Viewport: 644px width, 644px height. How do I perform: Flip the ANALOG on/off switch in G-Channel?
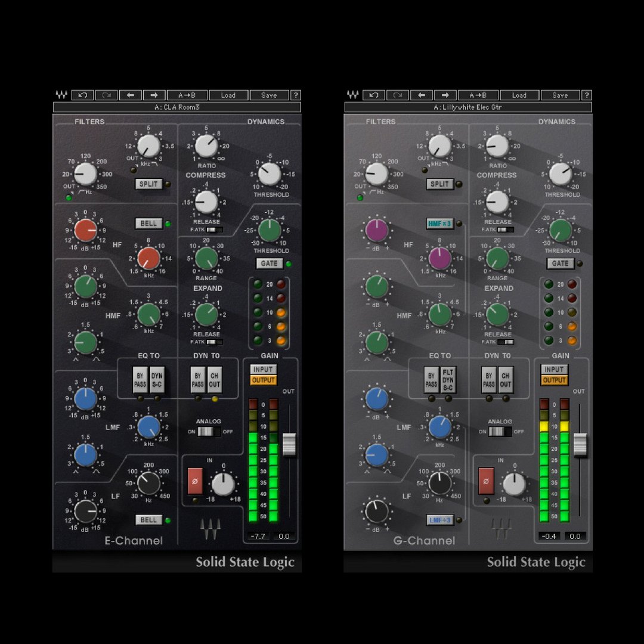click(500, 432)
